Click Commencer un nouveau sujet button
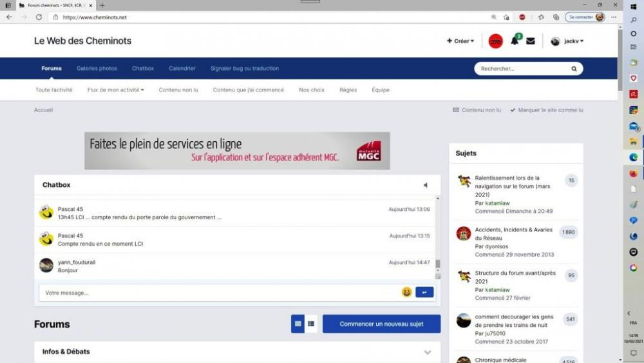This screenshot has height=363, width=644. click(x=381, y=324)
